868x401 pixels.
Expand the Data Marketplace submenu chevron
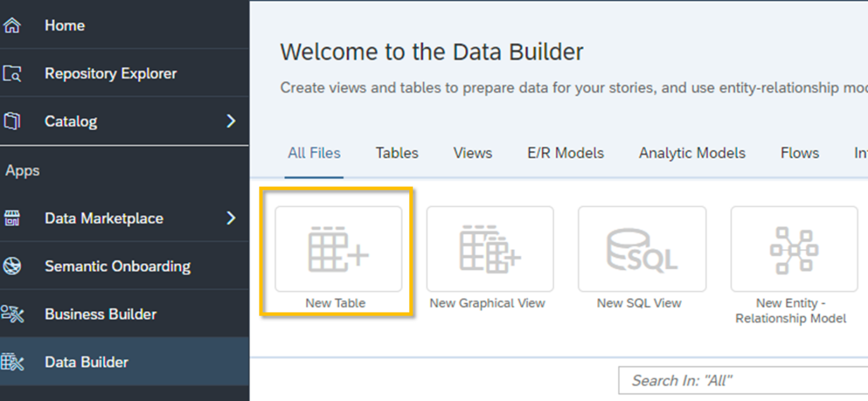231,218
